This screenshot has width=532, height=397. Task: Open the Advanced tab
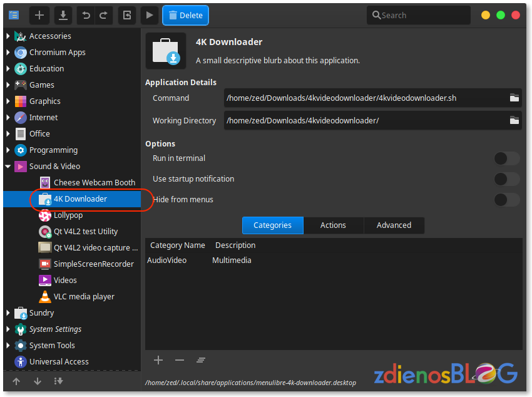[394, 225]
